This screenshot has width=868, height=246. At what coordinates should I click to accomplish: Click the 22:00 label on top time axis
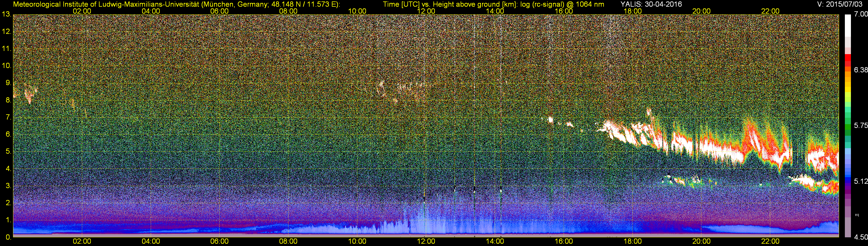point(770,11)
